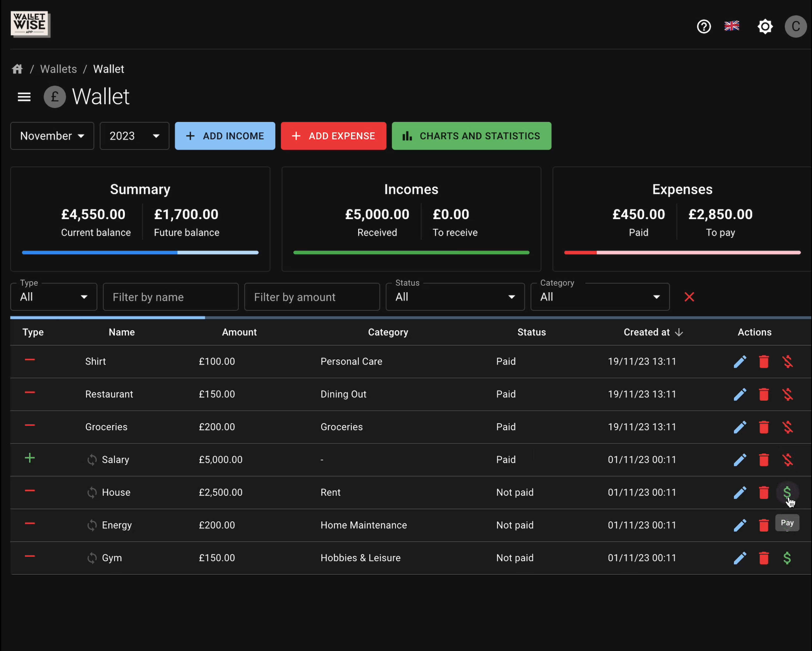The width and height of the screenshot is (812, 651).
Task: Pay the House rent with dollar icon
Action: pos(787,492)
